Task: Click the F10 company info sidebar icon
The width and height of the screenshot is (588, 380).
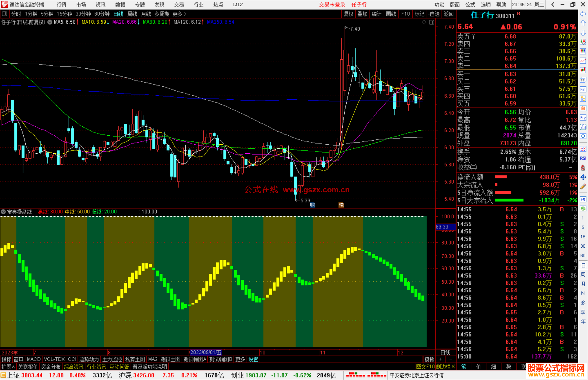Action: 583,89
